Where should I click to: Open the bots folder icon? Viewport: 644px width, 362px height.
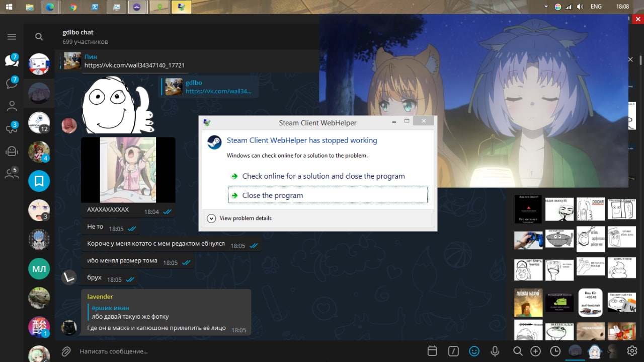point(12,151)
